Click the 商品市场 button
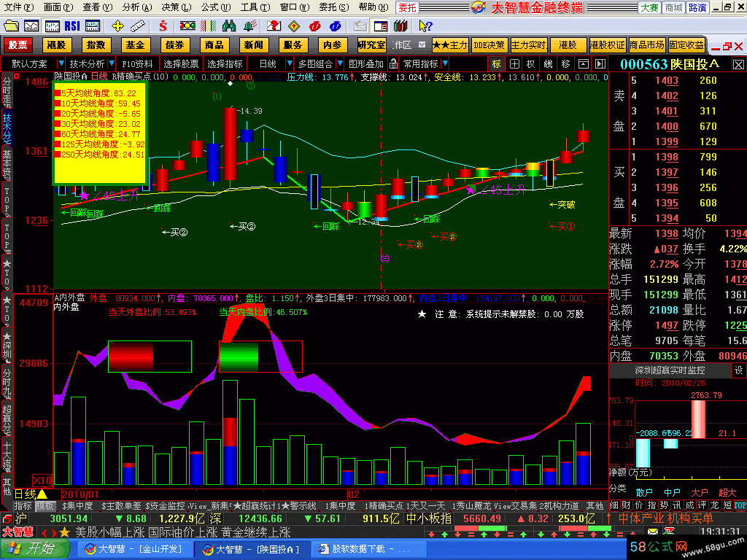The image size is (747, 560). coord(646,44)
